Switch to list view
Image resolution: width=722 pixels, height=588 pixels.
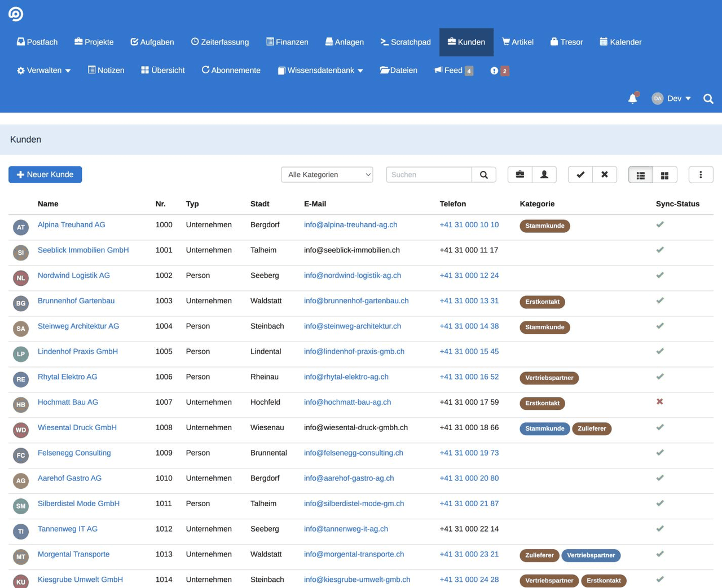[641, 175]
